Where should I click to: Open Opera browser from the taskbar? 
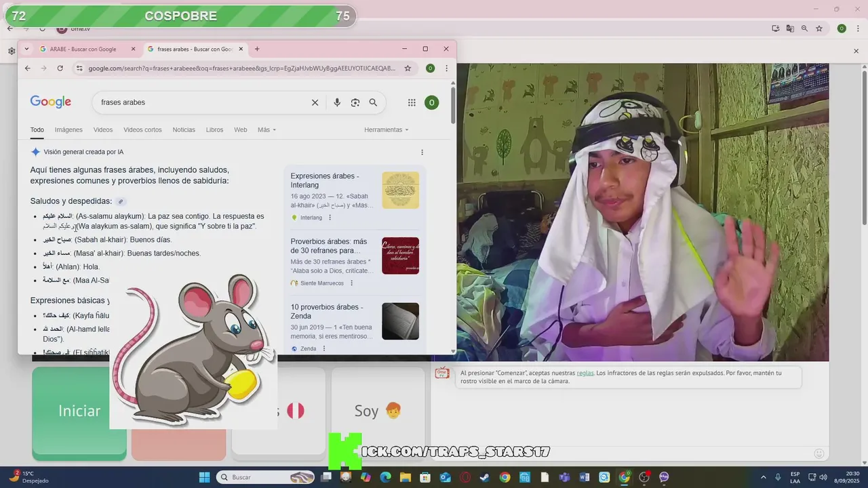point(465,477)
